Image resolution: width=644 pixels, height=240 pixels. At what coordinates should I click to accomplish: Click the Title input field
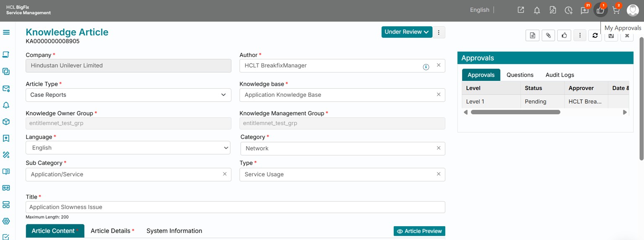coord(235,207)
